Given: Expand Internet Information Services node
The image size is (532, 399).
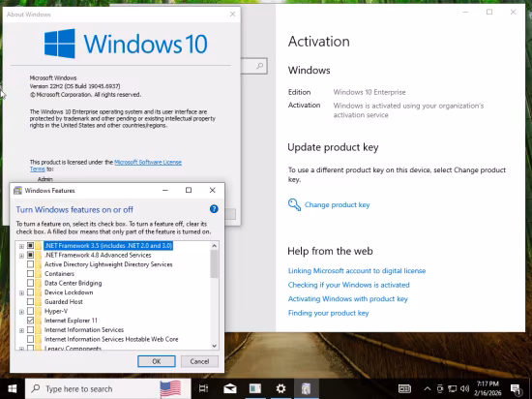Looking at the screenshot, I should pyautogui.click(x=21, y=330).
